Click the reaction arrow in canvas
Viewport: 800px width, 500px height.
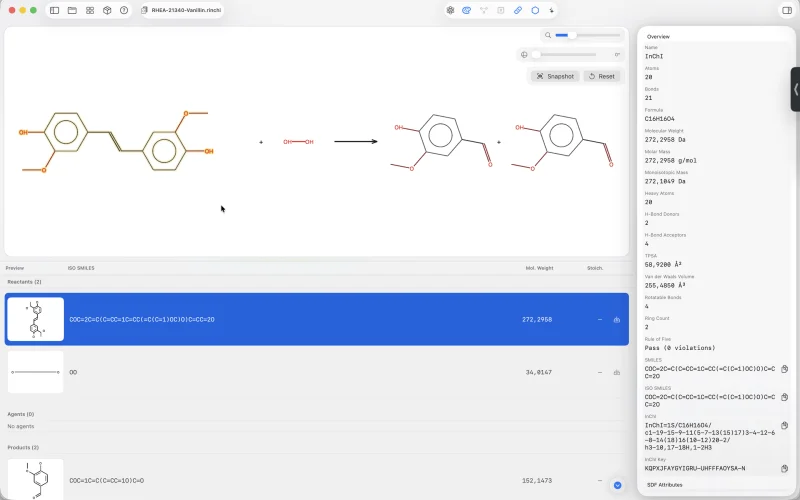[x=356, y=141]
